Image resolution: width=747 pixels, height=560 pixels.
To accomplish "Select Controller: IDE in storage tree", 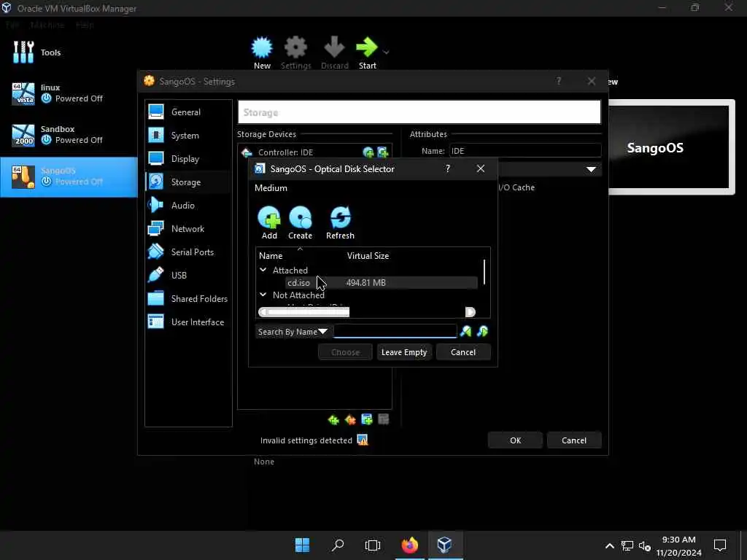I will pyautogui.click(x=285, y=152).
